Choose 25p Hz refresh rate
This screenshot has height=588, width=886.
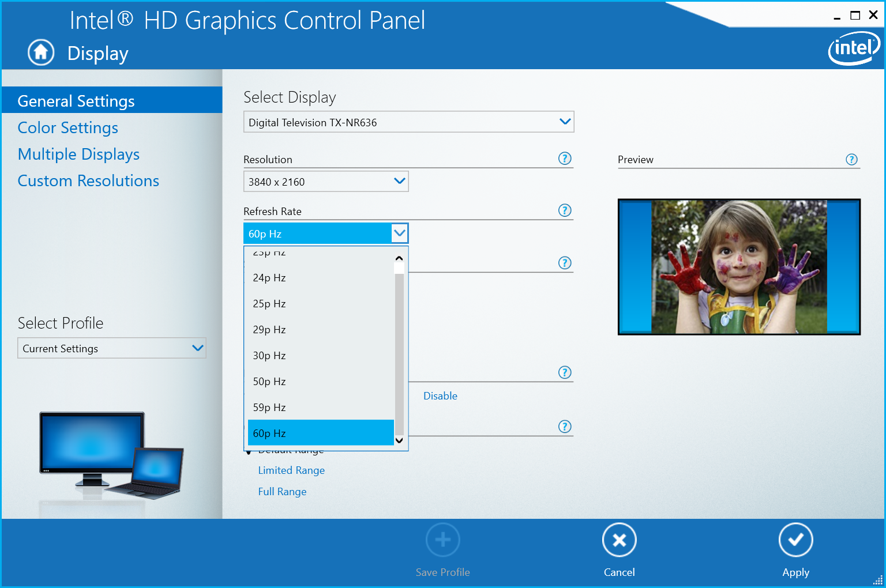pyautogui.click(x=321, y=304)
